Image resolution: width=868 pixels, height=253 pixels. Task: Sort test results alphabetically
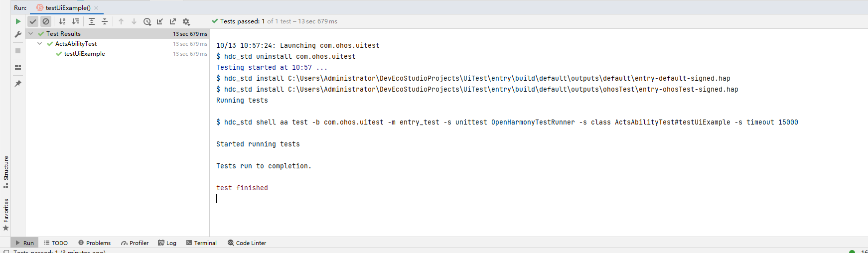click(62, 21)
